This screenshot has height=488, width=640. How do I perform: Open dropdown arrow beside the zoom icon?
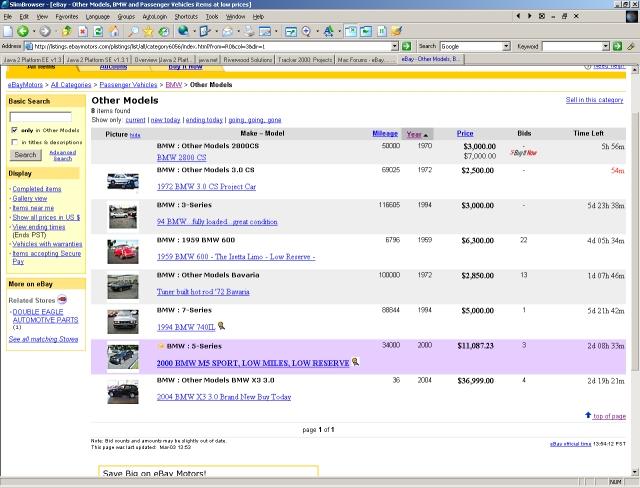coord(317,31)
